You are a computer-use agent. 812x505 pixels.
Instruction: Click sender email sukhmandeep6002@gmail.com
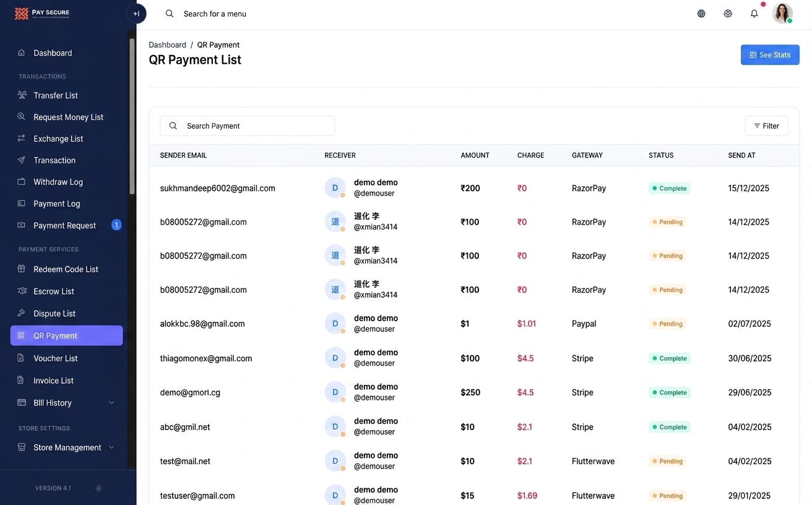(218, 188)
